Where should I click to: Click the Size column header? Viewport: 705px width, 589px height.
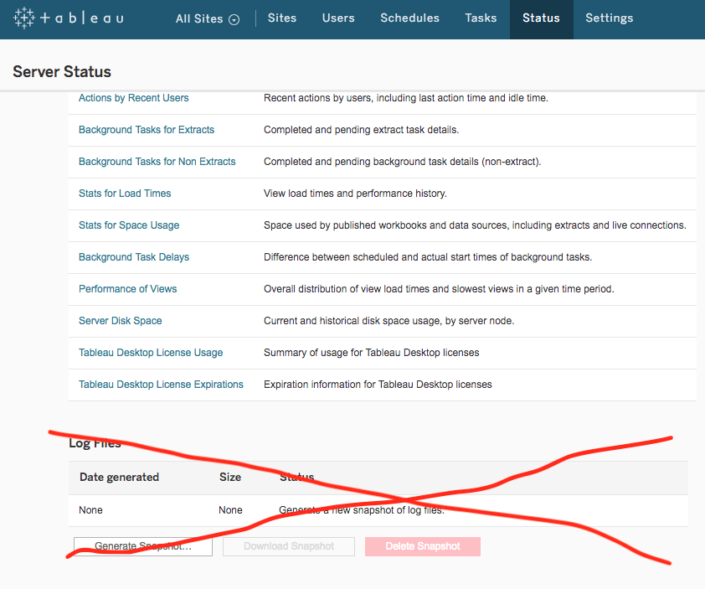coord(230,477)
